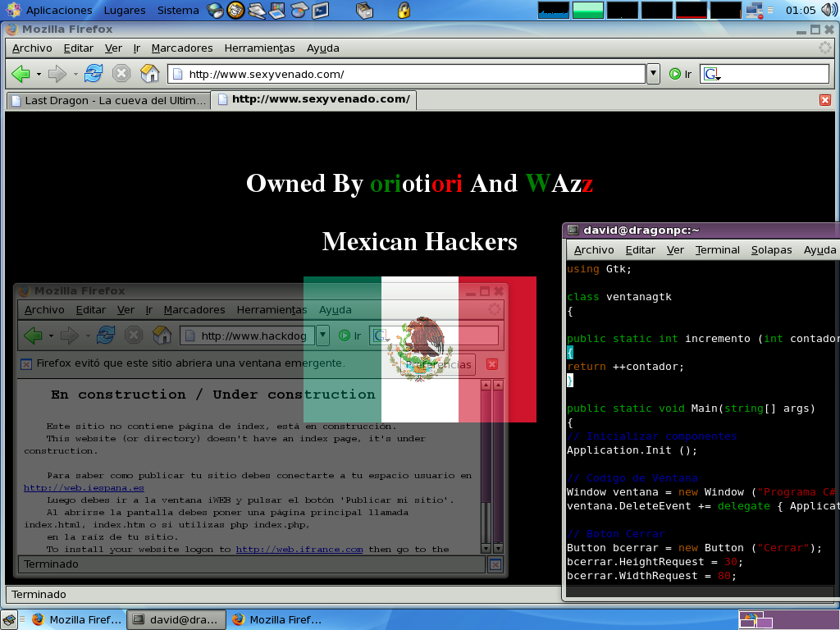Click the green Back arrow in main Firefox

tap(21, 74)
